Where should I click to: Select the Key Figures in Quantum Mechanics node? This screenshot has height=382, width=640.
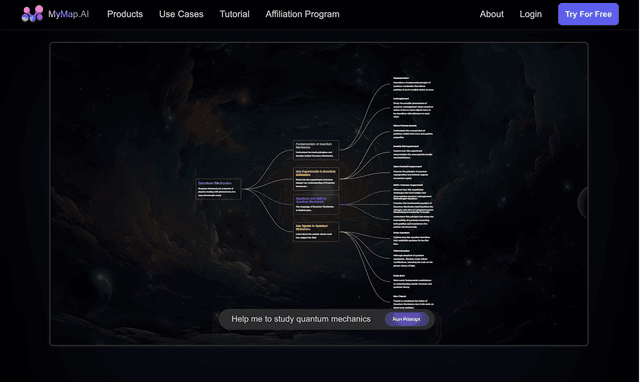[x=316, y=231]
